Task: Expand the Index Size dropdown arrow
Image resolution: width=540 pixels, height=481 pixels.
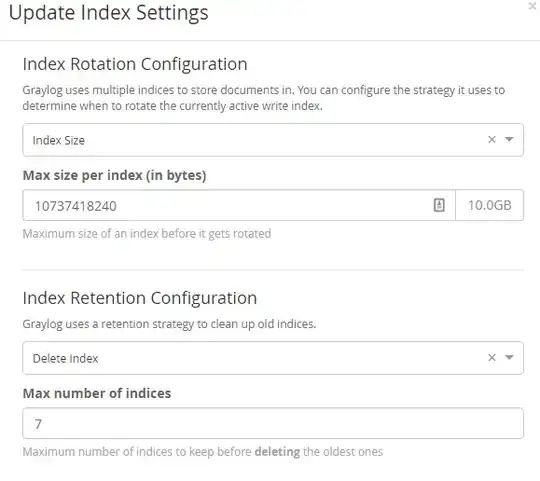Action: (509, 139)
